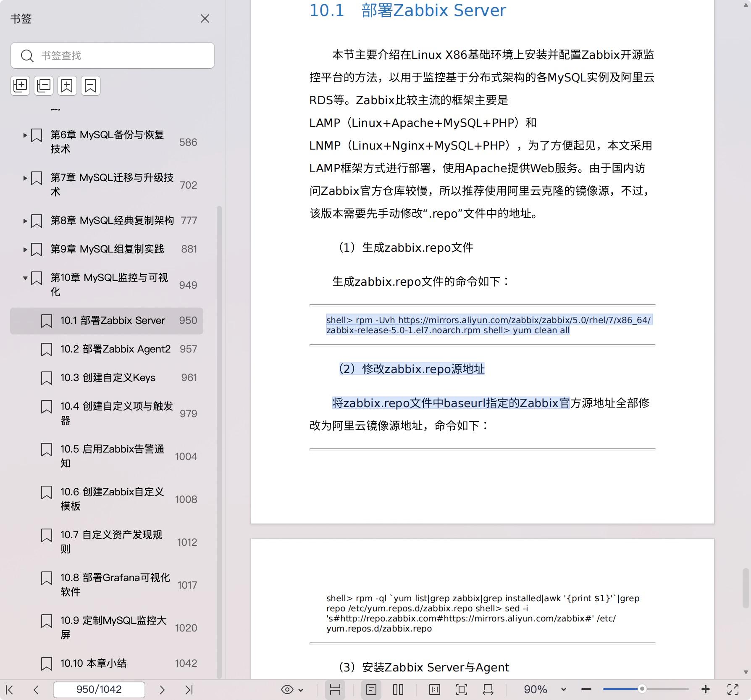This screenshot has height=700, width=751.
Task: Click page number 586 next to 第6章
Action: coord(188,142)
